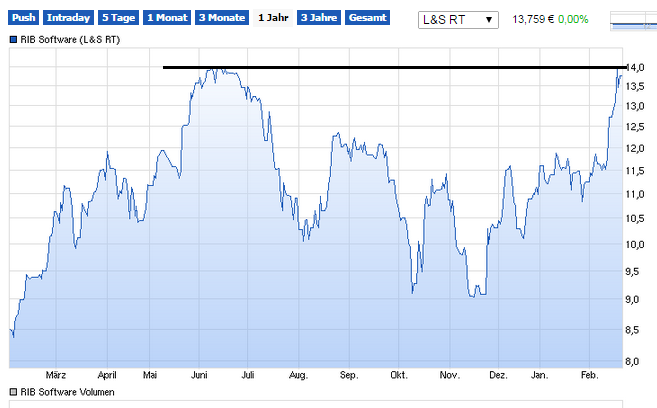Show the Gesamt full history chart

coord(367,19)
